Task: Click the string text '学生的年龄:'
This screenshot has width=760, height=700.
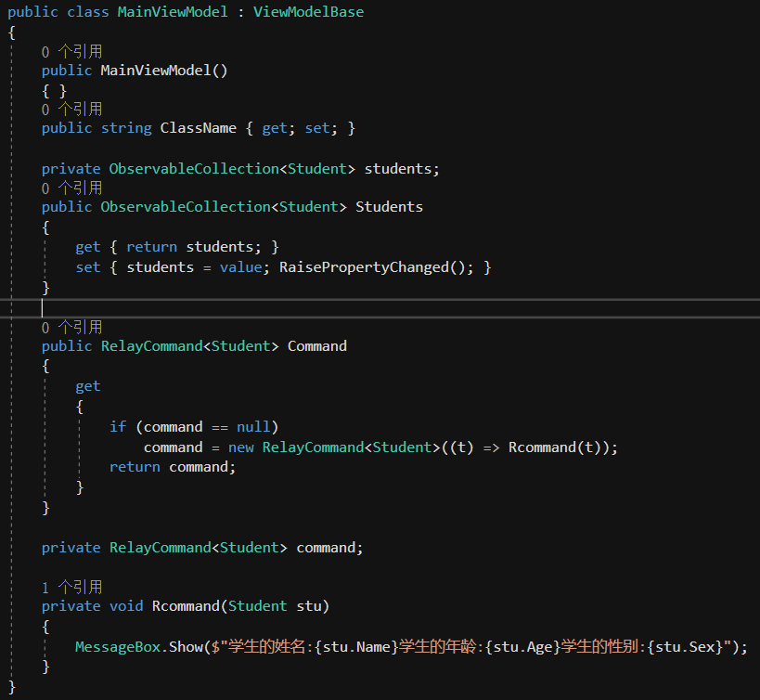Action: (441, 647)
